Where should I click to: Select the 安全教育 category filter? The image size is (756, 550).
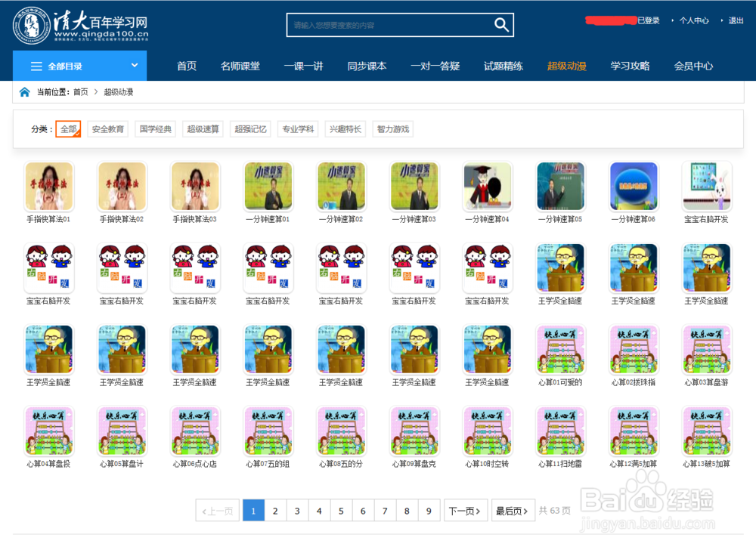pyautogui.click(x=107, y=128)
